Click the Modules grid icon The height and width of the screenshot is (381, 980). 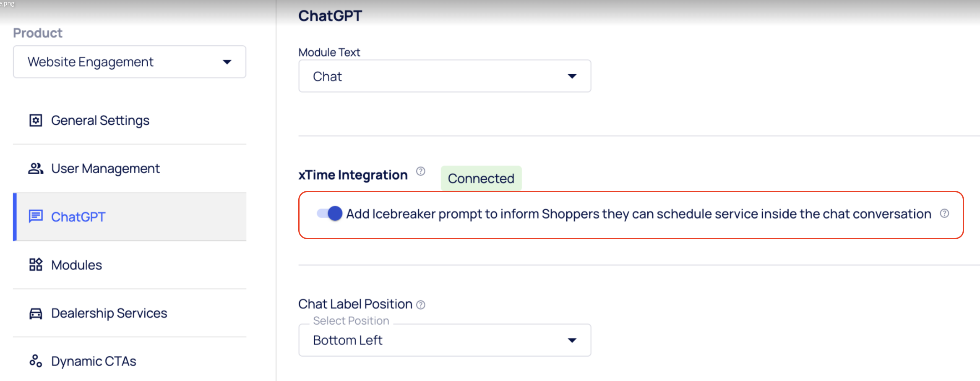tap(36, 265)
